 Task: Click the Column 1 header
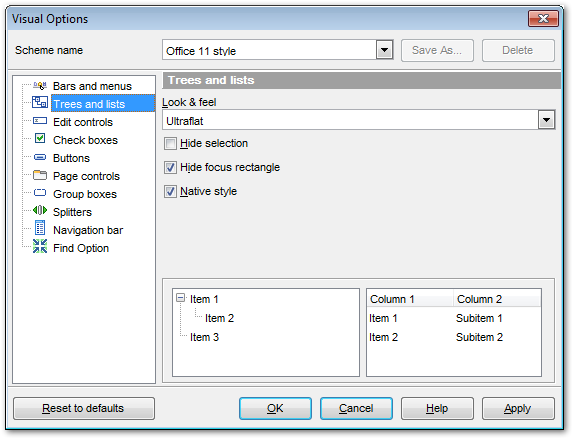tap(410, 299)
